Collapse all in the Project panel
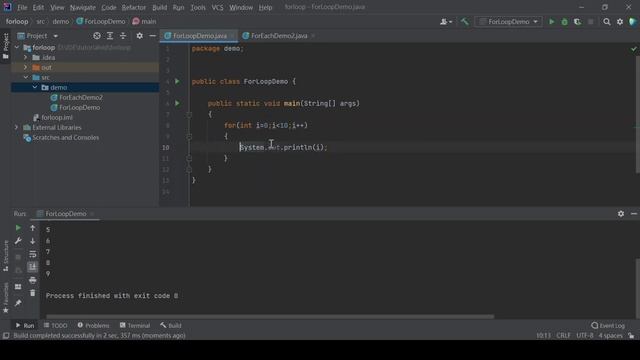 [123, 36]
